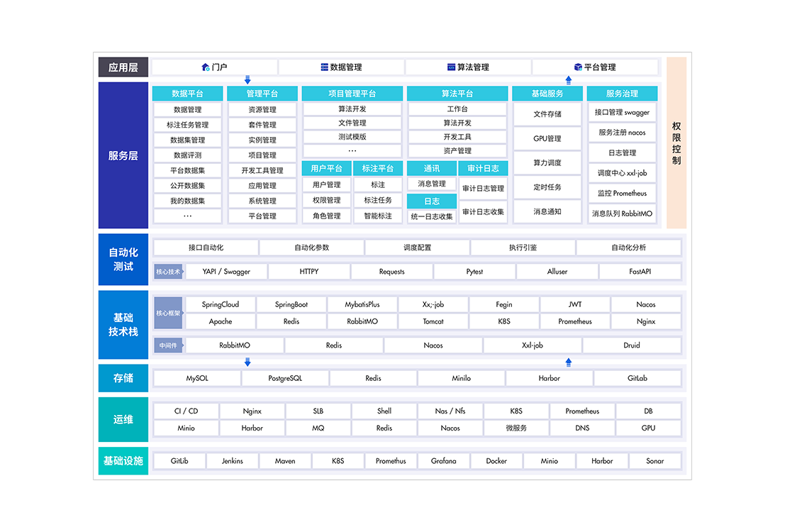Screen dimensions: 785x532
Task: Select the 管理平台 column header
Action: [x=262, y=94]
